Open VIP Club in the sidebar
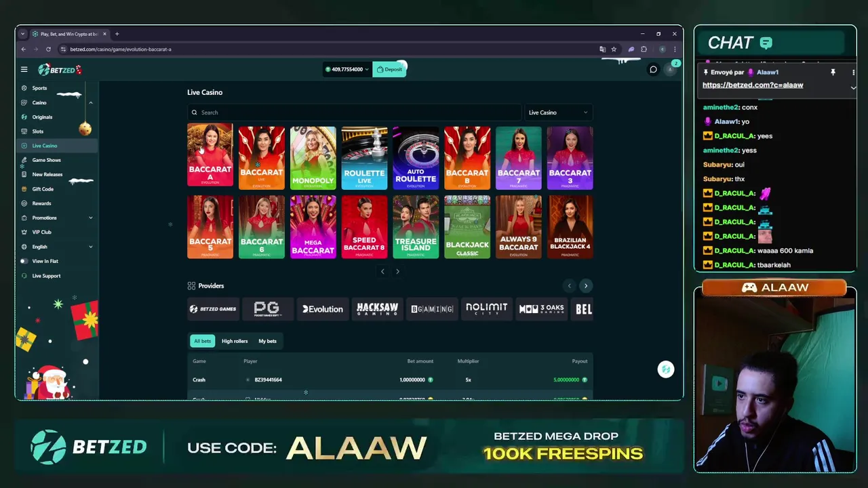The height and width of the screenshot is (488, 868). (41, 232)
